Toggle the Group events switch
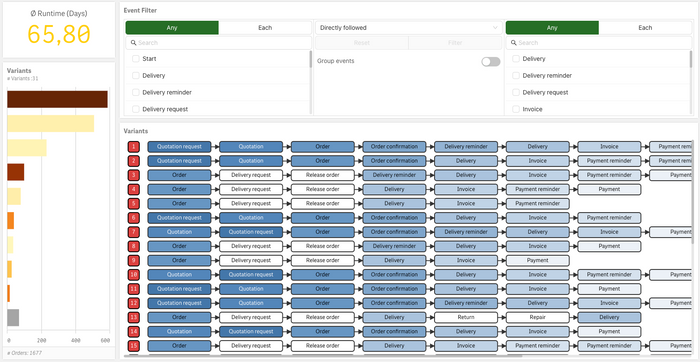This screenshot has height=362, width=700. [491, 62]
